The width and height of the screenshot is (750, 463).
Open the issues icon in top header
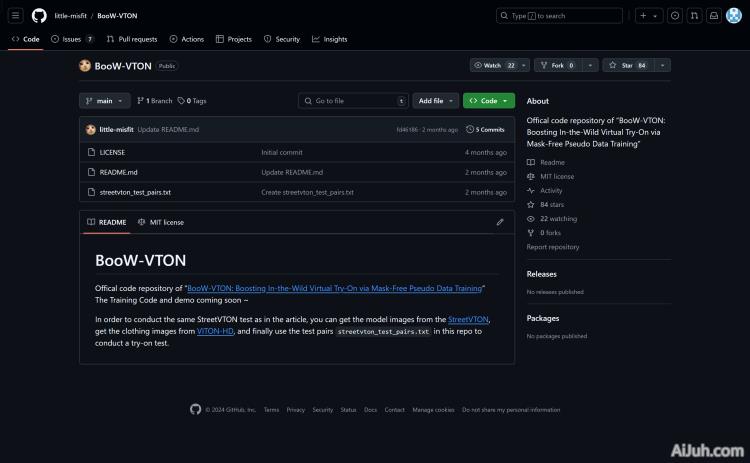[x=675, y=16]
